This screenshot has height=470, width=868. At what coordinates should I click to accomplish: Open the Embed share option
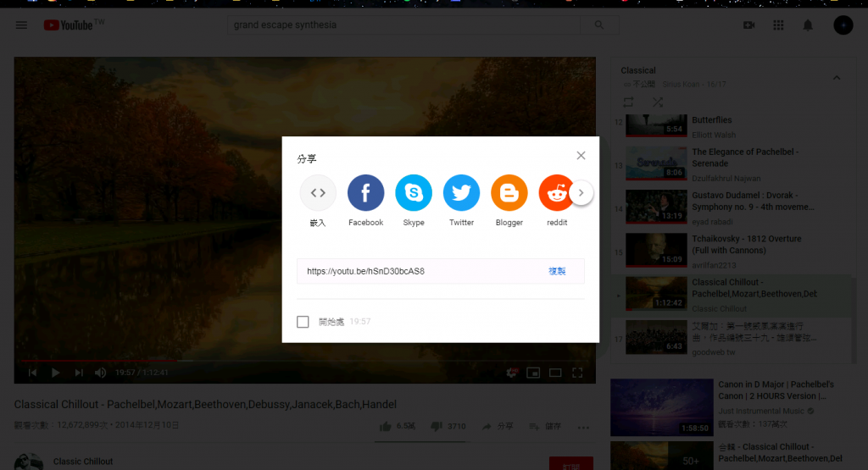point(318,193)
